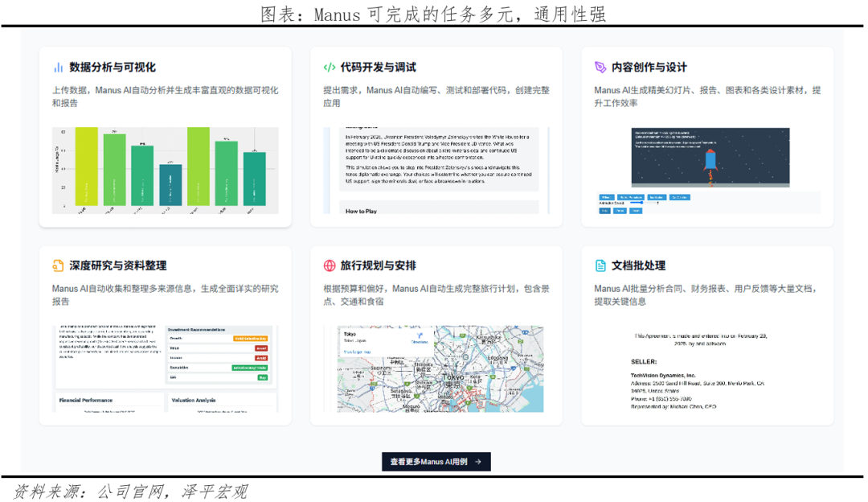Click the document icon beside 文档批处理

600,265
